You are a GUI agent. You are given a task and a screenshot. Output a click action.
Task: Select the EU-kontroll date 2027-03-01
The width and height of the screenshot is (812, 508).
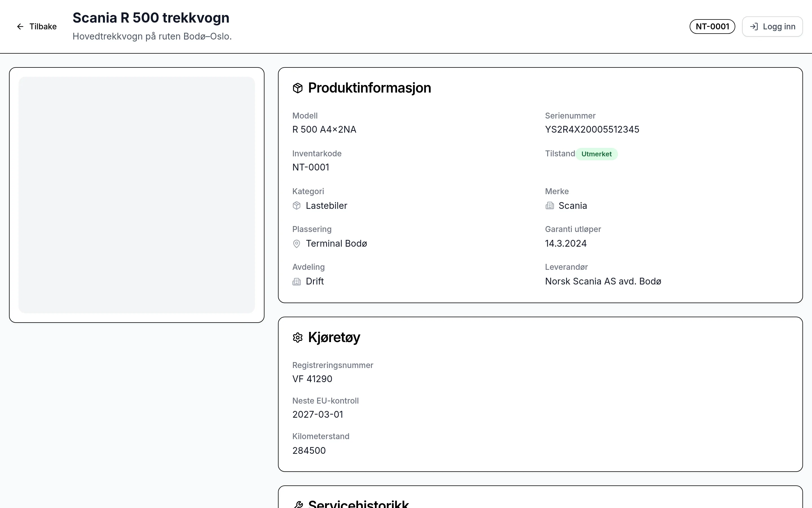pos(317,415)
